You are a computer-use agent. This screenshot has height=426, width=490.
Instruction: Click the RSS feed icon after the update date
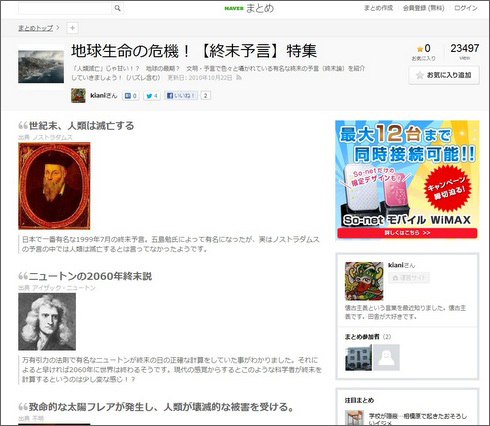[x=239, y=78]
